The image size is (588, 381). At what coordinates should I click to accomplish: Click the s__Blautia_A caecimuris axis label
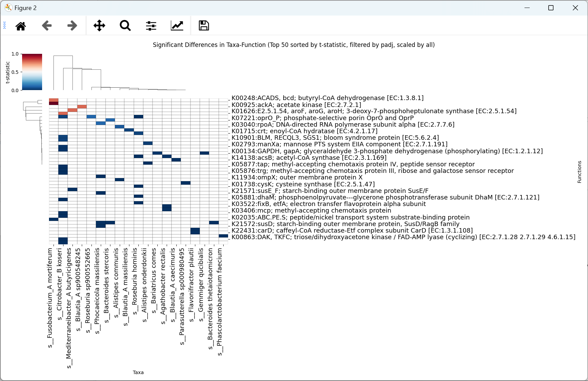click(x=173, y=285)
